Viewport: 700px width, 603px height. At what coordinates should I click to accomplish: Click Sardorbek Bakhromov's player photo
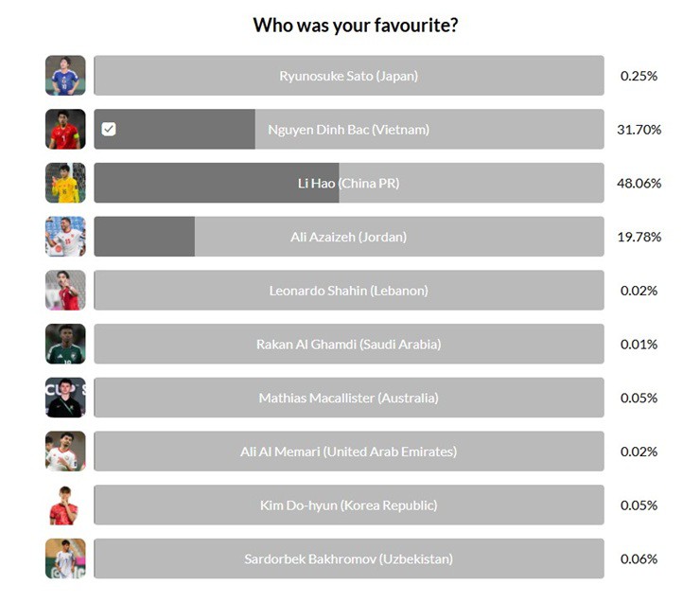click(65, 559)
